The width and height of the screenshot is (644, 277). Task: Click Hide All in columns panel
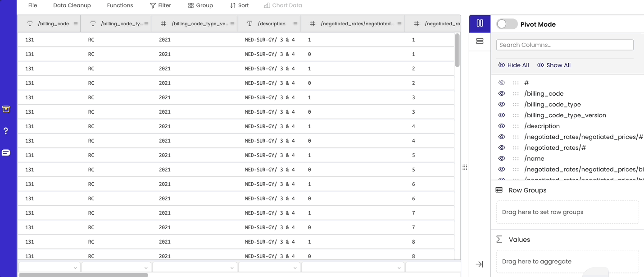513,65
